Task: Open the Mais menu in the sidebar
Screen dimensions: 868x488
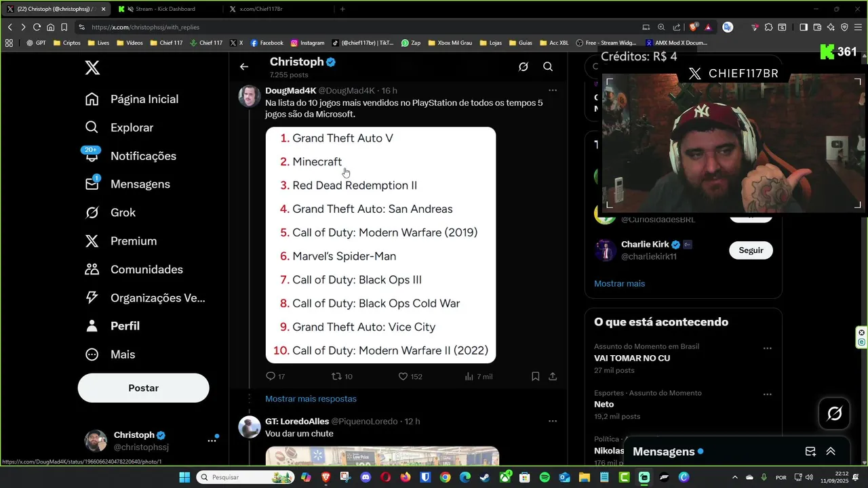Action: (110, 354)
